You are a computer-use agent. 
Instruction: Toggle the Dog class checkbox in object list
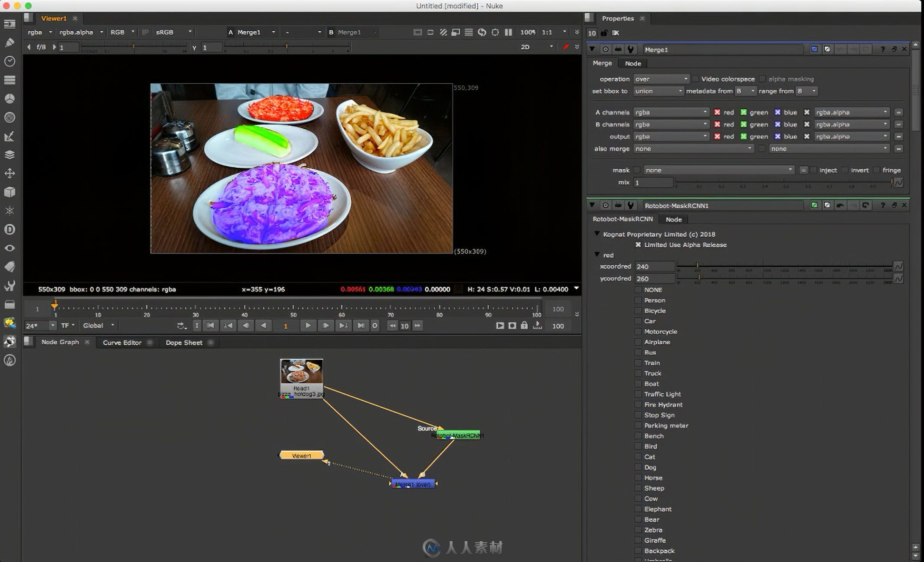tap(638, 467)
